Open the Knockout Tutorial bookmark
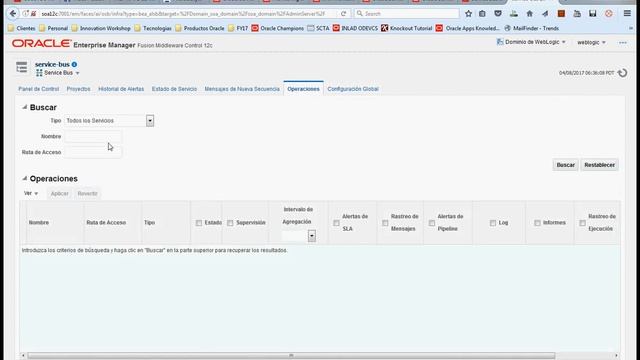 pyautogui.click(x=407, y=28)
